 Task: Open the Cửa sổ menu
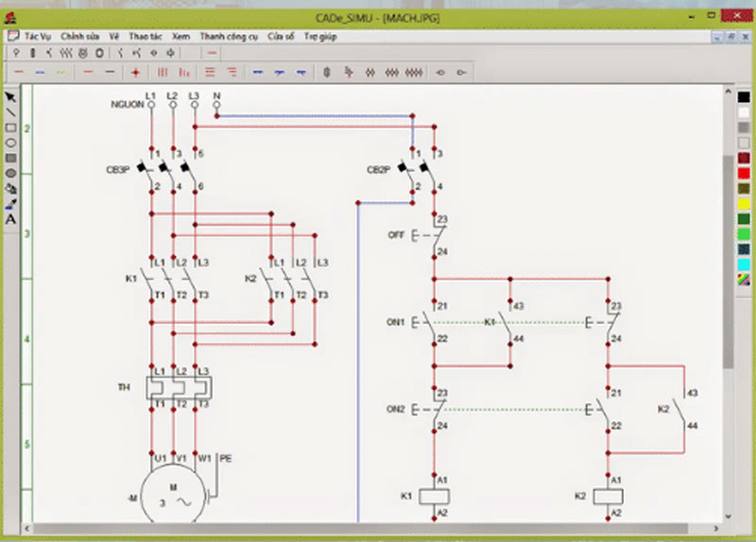[x=281, y=37]
